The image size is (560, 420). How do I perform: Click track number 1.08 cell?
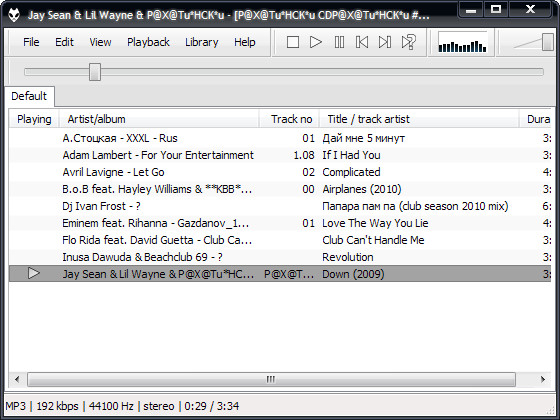point(304,155)
